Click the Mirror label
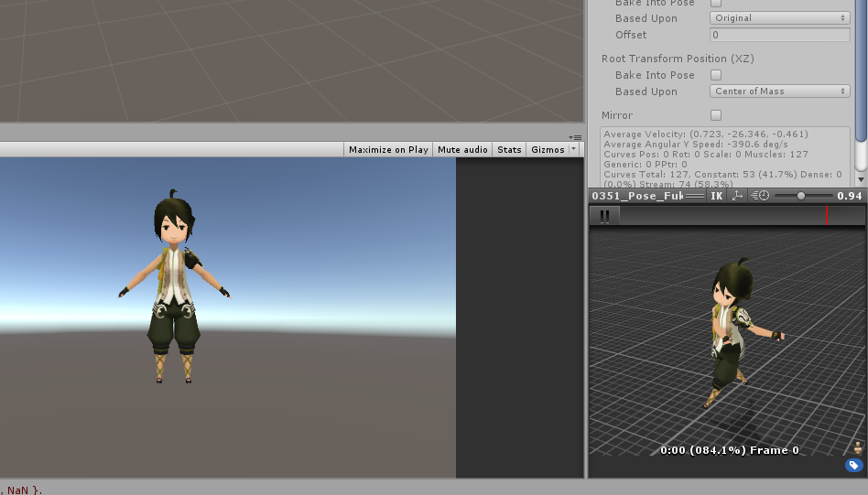This screenshot has height=495, width=868. pos(617,115)
